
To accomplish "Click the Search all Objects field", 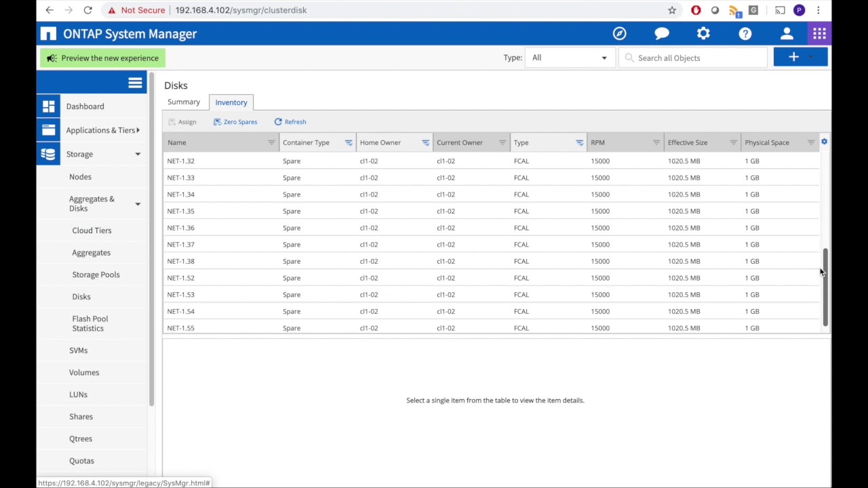I will pos(693,58).
